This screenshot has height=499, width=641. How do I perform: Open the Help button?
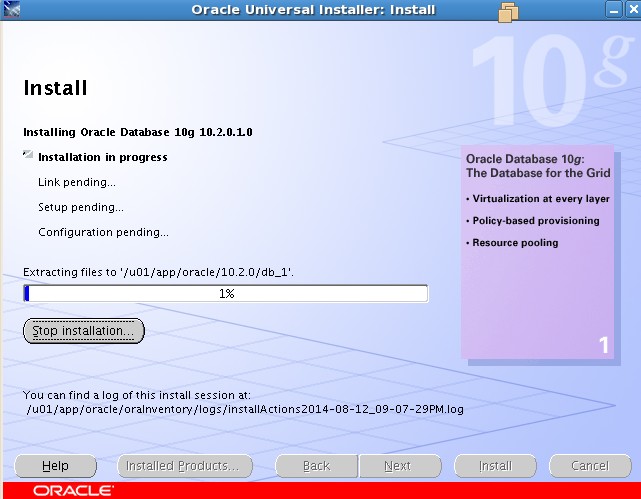[56, 466]
